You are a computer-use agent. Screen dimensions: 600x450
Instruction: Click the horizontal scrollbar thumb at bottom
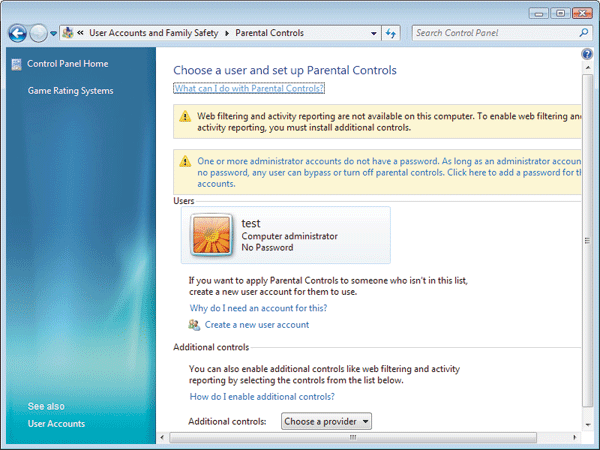coord(353,437)
